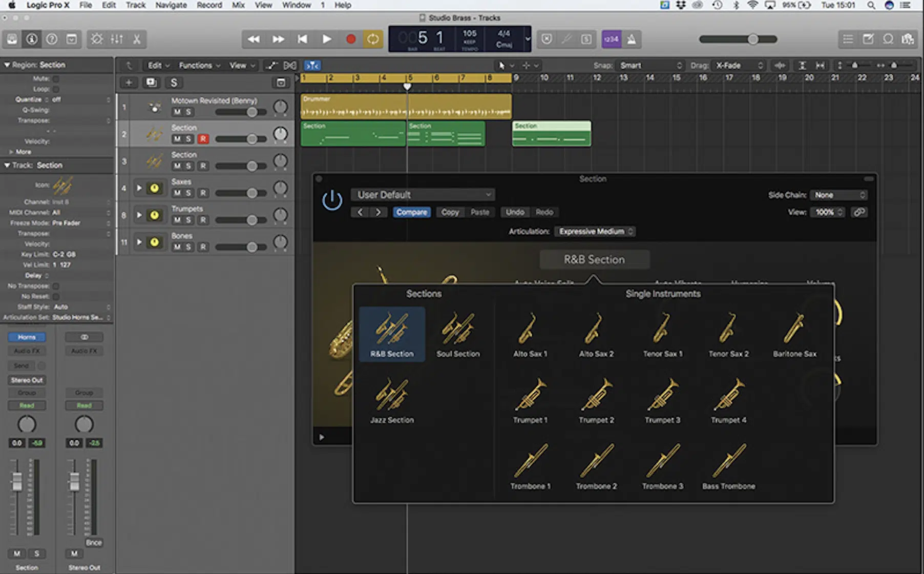Open the Side Chain None dropdown

coord(838,195)
